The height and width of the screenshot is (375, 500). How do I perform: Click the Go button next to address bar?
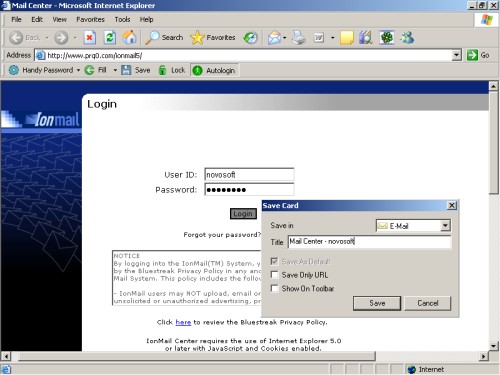tap(478, 55)
